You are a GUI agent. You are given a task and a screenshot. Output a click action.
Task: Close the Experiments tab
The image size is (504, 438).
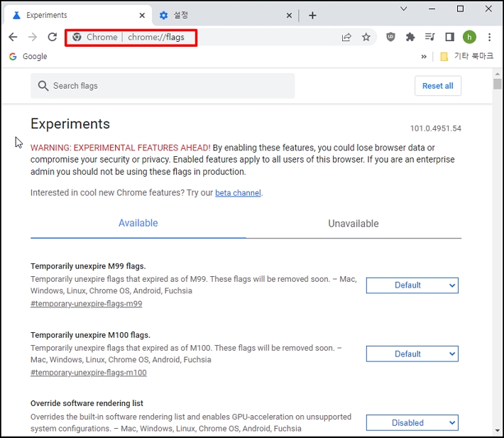(142, 15)
